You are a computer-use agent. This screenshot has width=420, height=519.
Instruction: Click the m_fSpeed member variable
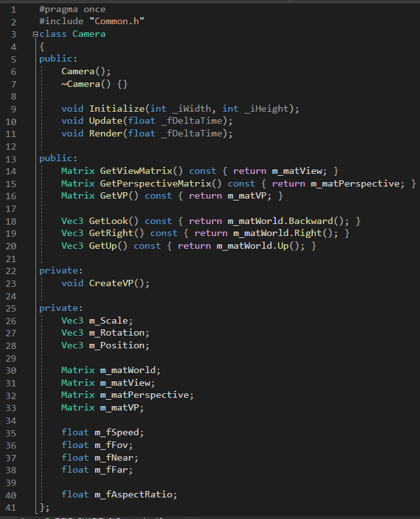[x=117, y=433]
